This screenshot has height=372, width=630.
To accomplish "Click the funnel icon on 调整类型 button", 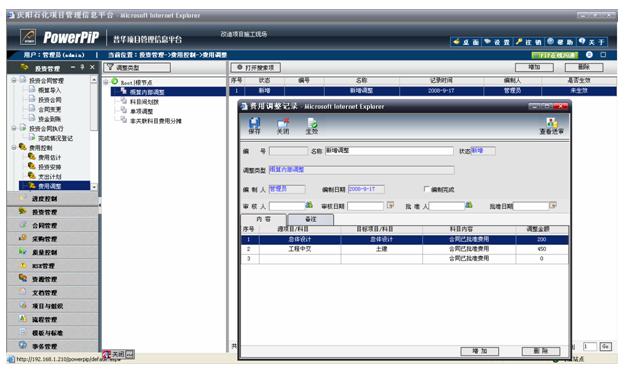I will click(x=110, y=67).
